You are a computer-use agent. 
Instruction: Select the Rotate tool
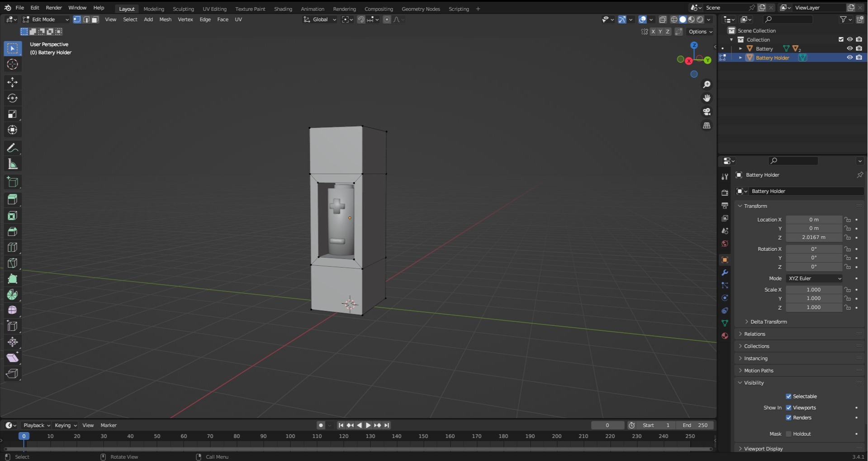[x=12, y=98]
